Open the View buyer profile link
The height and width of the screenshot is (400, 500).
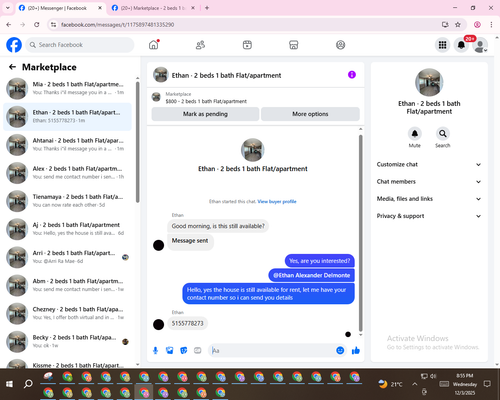pos(277,201)
